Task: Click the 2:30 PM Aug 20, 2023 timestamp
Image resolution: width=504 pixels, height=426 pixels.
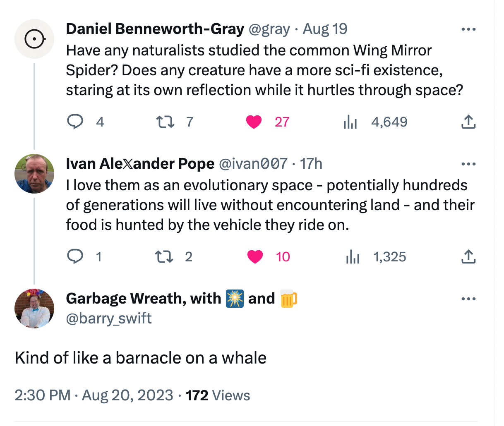Action: coord(94,395)
